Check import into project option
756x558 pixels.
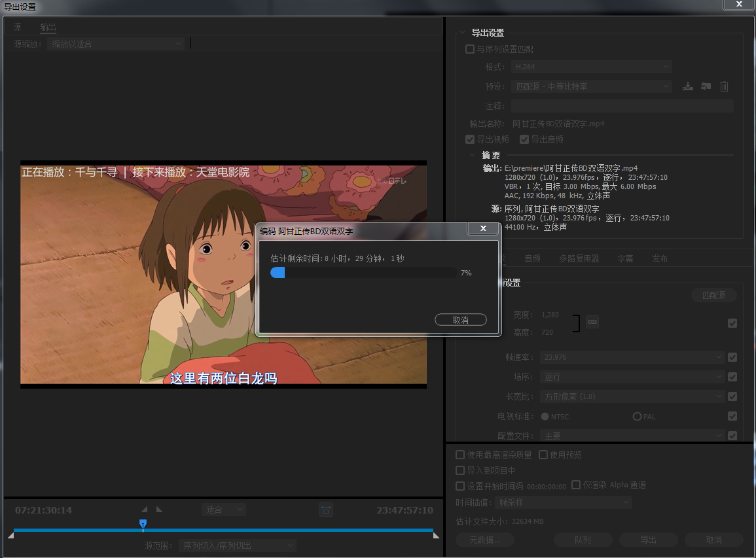[460, 470]
